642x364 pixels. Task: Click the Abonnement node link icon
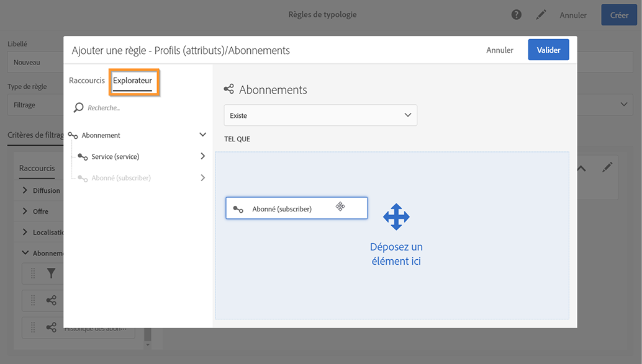[73, 135]
